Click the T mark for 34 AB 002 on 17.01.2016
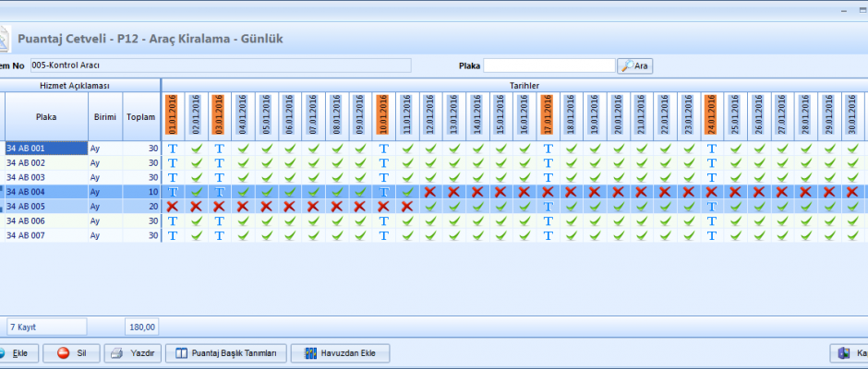868x369 pixels. coord(548,162)
